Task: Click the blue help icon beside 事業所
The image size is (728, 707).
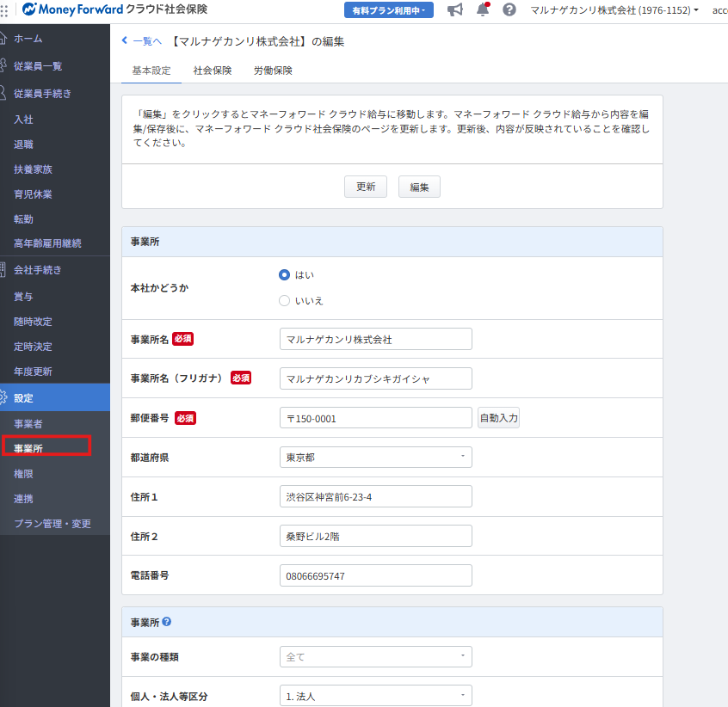Action: 167,621
